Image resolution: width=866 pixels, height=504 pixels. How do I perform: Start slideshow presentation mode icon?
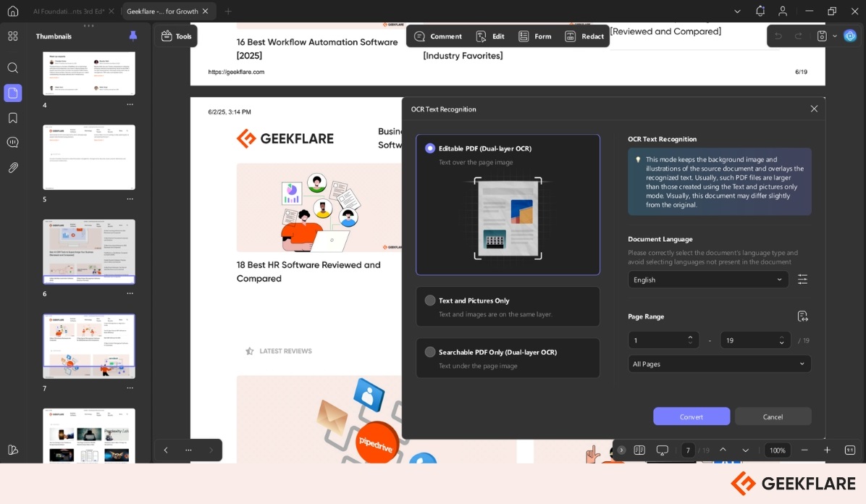point(663,450)
